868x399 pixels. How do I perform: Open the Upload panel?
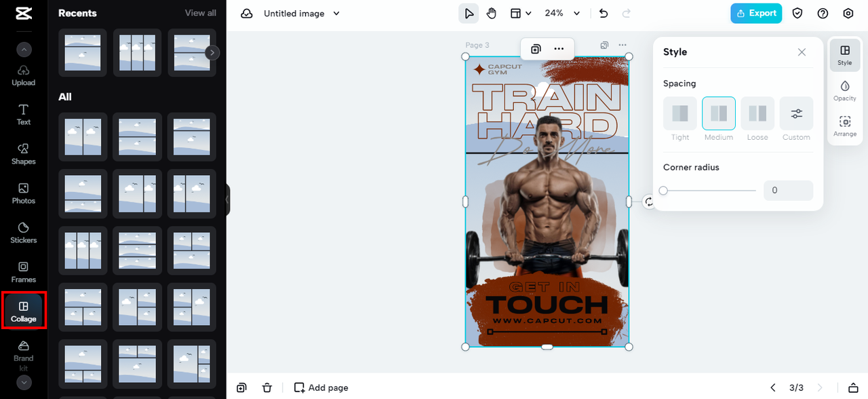24,76
